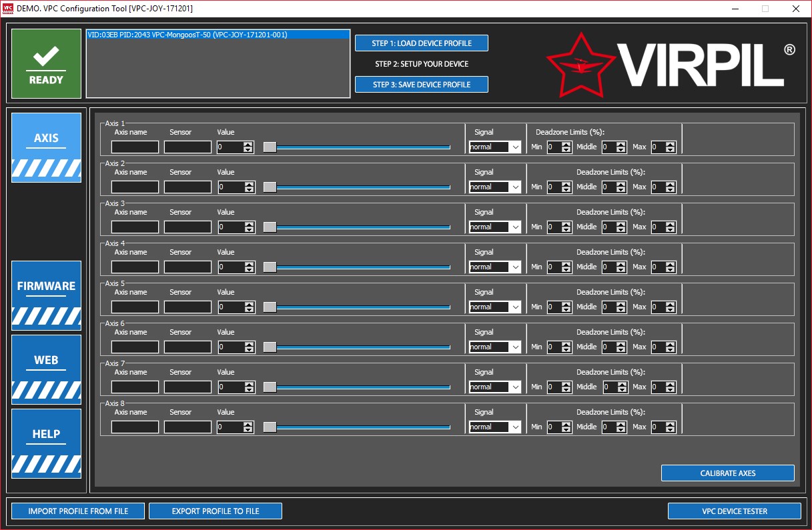Click Axis 4 value slider handle

pyautogui.click(x=270, y=267)
